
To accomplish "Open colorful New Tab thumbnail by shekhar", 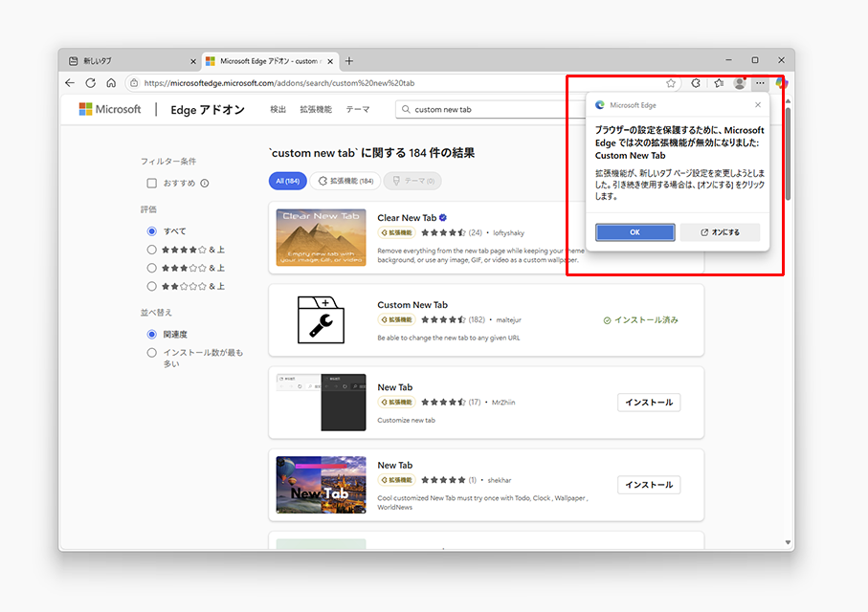I will pos(321,485).
